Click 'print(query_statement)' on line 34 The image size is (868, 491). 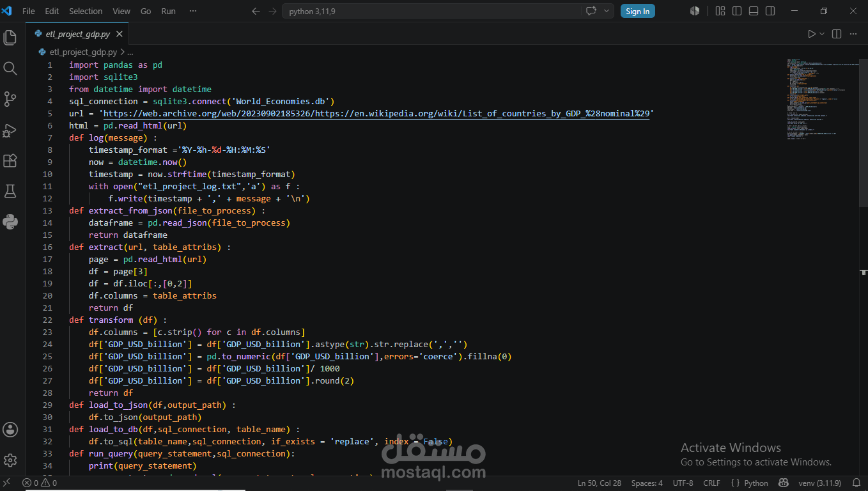[143, 466]
